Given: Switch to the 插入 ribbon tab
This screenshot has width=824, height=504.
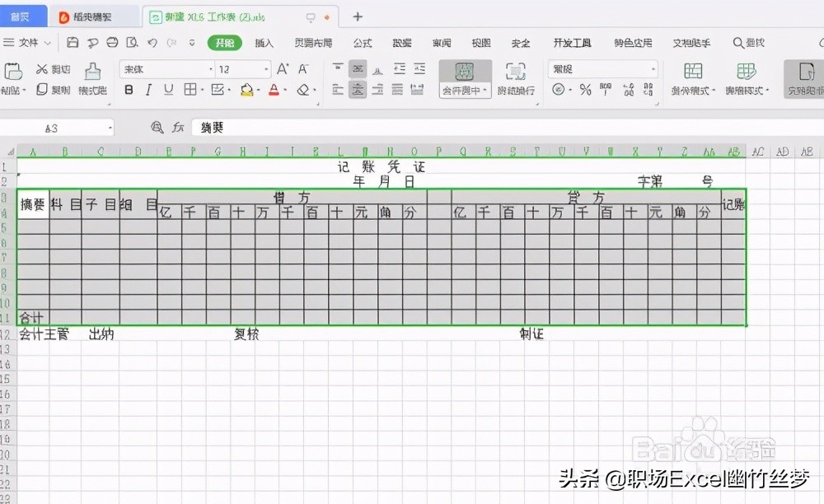Looking at the screenshot, I should pos(264,42).
